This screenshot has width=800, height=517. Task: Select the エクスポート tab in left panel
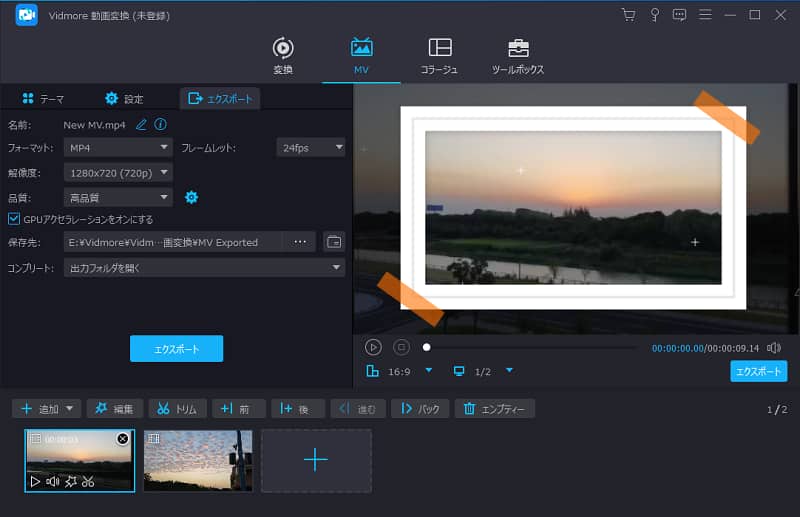[x=220, y=99]
